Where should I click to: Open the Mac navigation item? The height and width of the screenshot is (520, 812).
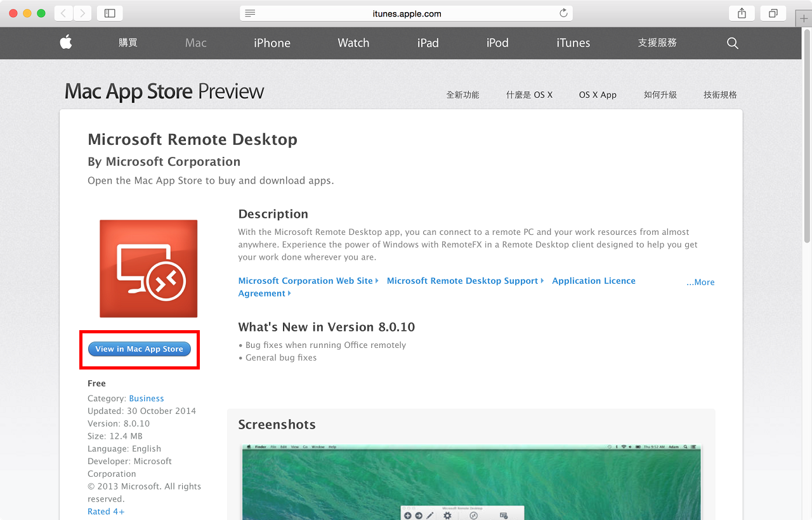196,43
